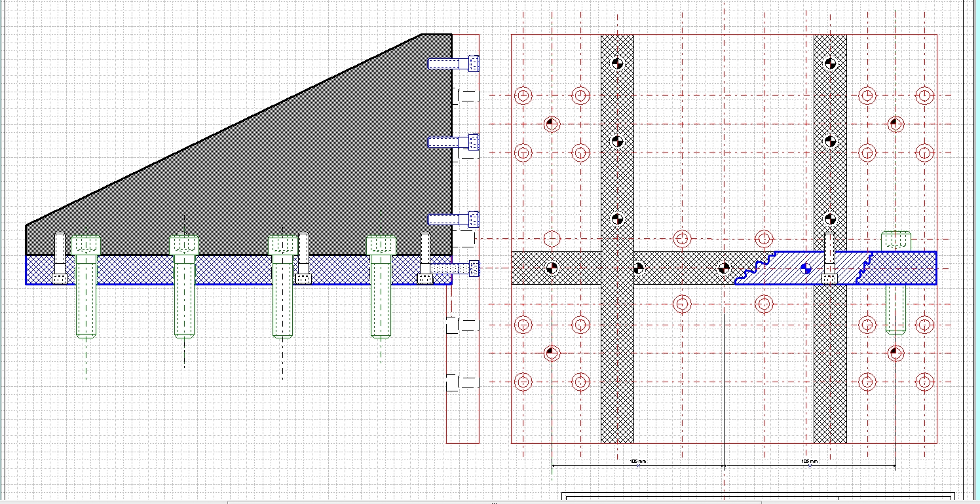Select the blue center-of-mass marker in top view

pos(806,268)
